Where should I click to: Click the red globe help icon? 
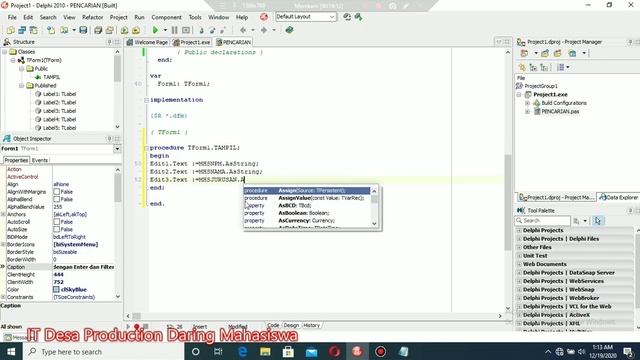click(x=264, y=17)
